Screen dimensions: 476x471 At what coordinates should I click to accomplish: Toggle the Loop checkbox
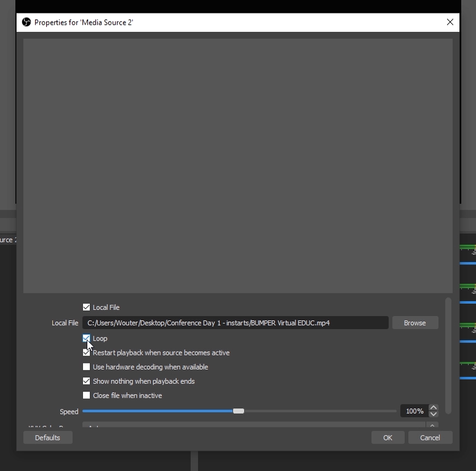coord(87,338)
